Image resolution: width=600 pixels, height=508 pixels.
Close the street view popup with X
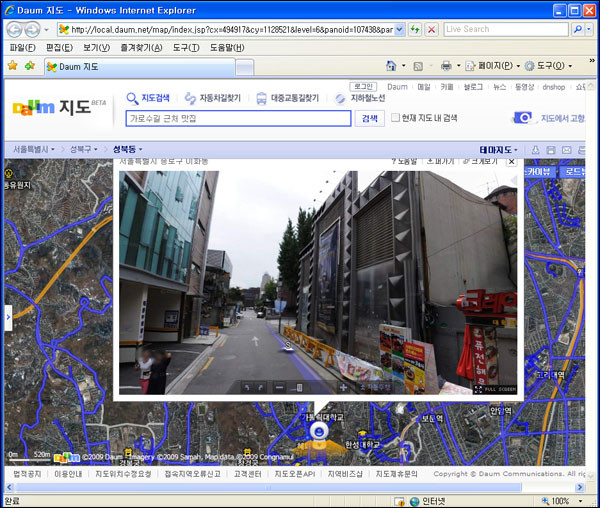tap(511, 162)
